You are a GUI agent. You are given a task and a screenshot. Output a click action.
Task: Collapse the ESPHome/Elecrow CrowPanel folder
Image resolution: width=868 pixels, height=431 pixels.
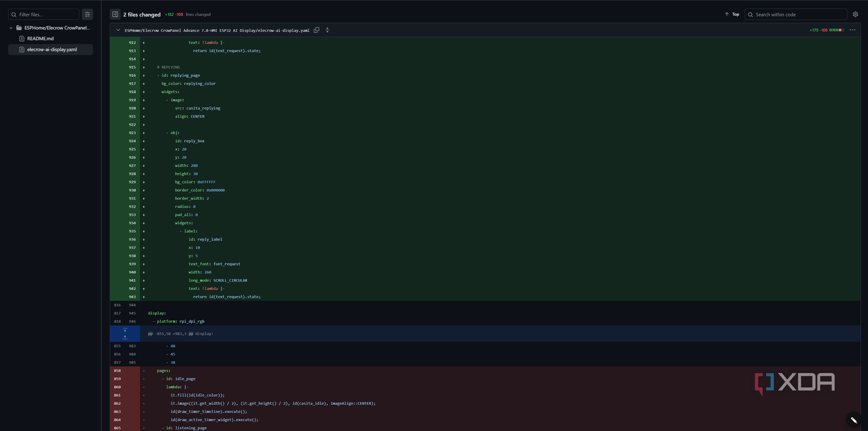coord(11,28)
